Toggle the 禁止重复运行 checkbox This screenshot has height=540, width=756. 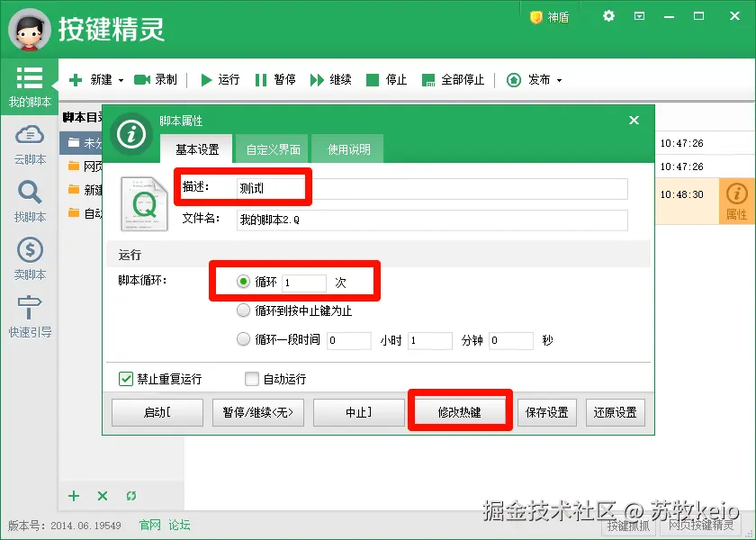point(126,379)
